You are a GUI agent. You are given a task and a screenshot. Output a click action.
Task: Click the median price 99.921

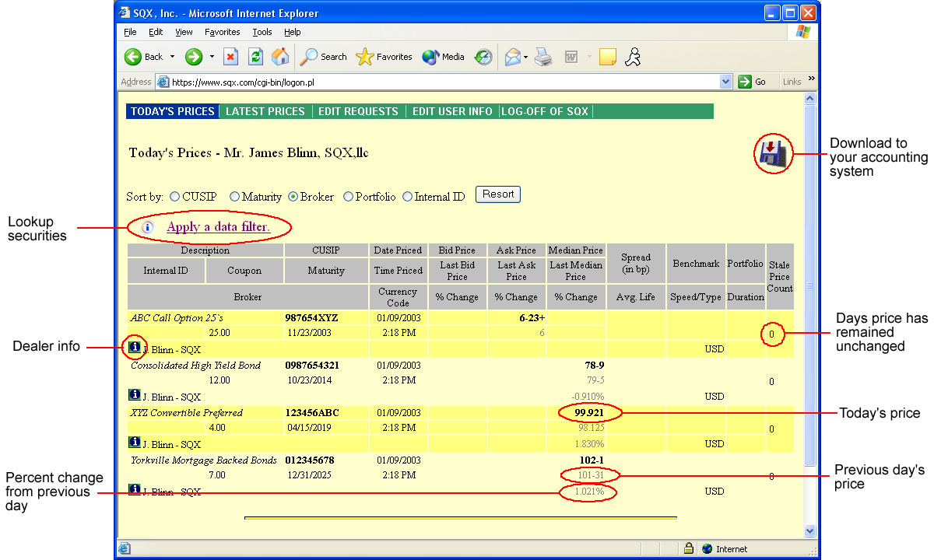589,413
